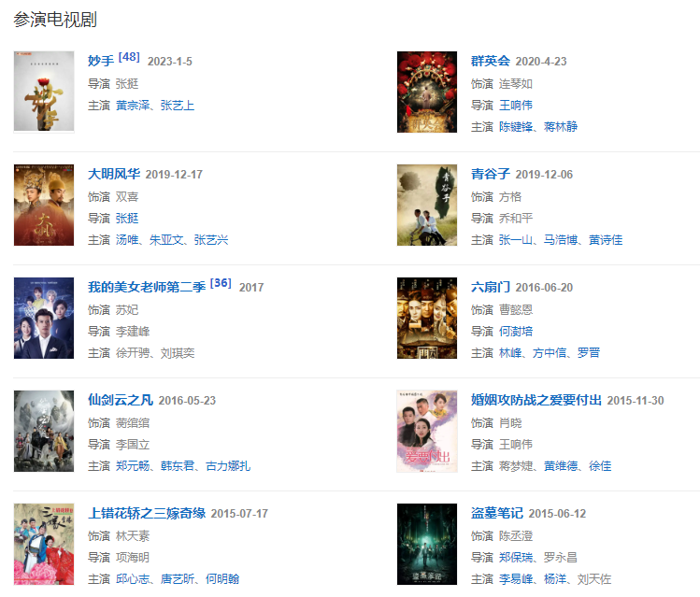Open the 妙手 title link

(x=101, y=61)
